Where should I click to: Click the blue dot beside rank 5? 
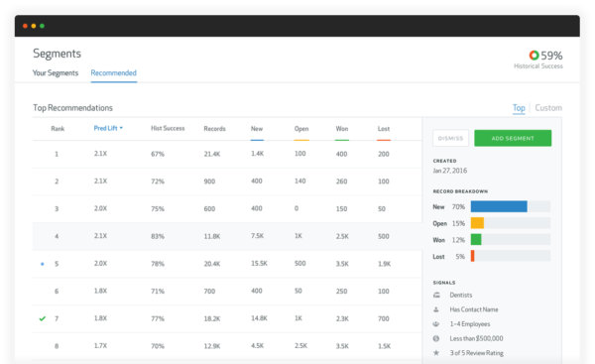coord(42,264)
